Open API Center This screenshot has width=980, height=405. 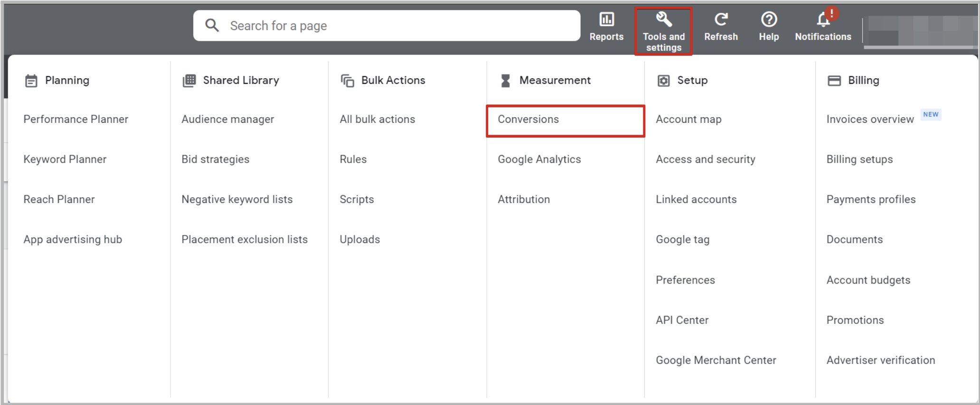pos(682,320)
